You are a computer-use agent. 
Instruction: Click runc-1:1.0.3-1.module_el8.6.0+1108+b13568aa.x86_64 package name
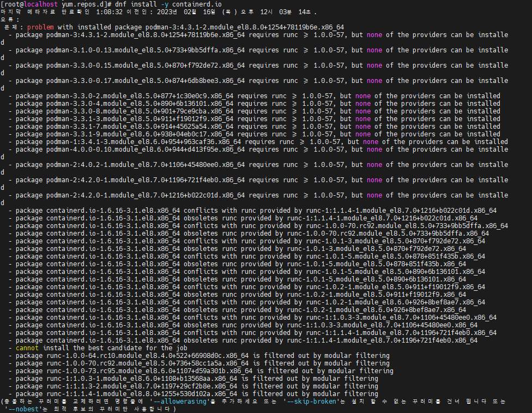142,379
